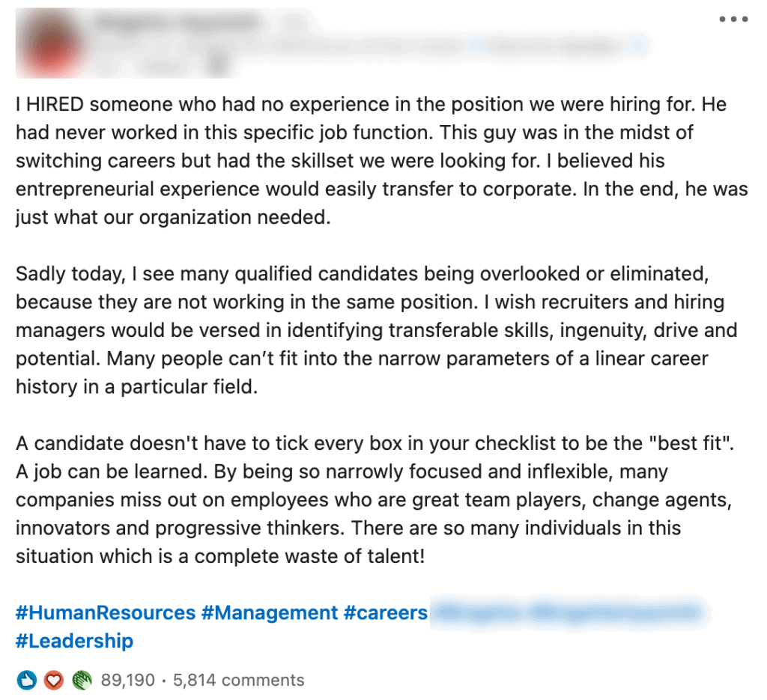Click the blurred post visibility icon below the name

[x=217, y=63]
